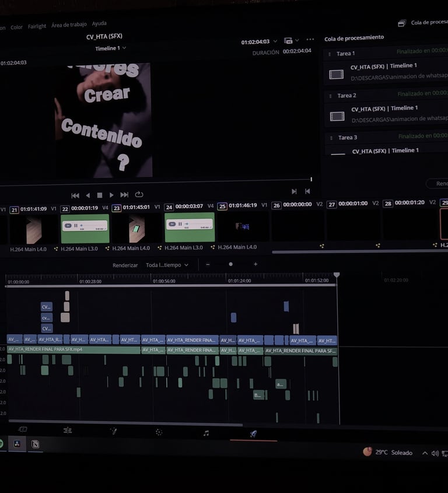The image size is (448, 493).
Task: Select clip thumbnail 21
Action: tap(34, 231)
